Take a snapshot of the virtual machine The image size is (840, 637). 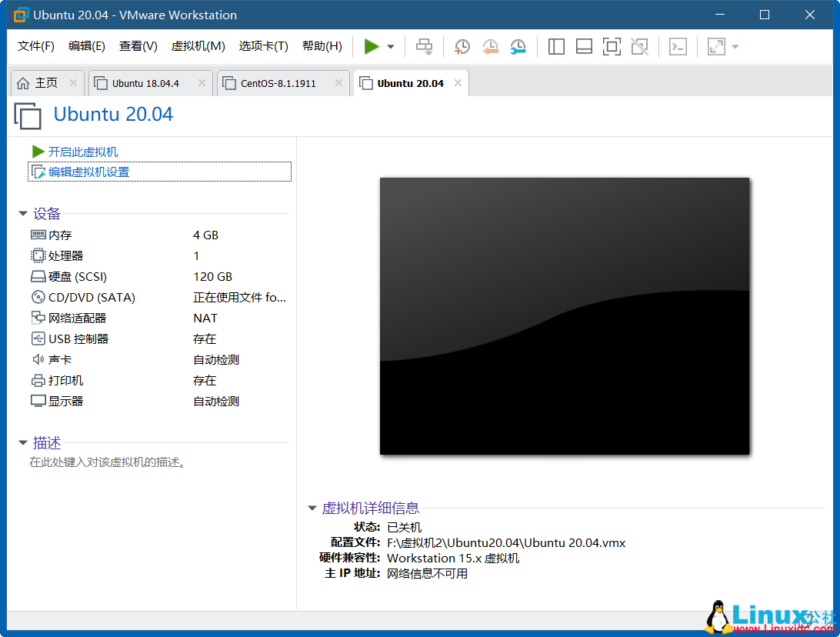462,47
